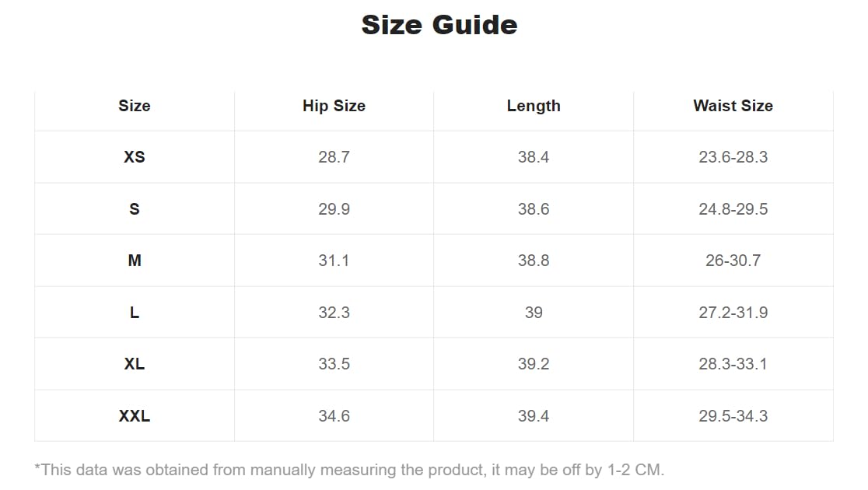Click the manual measuring disclaimer note
Viewport: 868px width, 490px height.
tap(349, 470)
